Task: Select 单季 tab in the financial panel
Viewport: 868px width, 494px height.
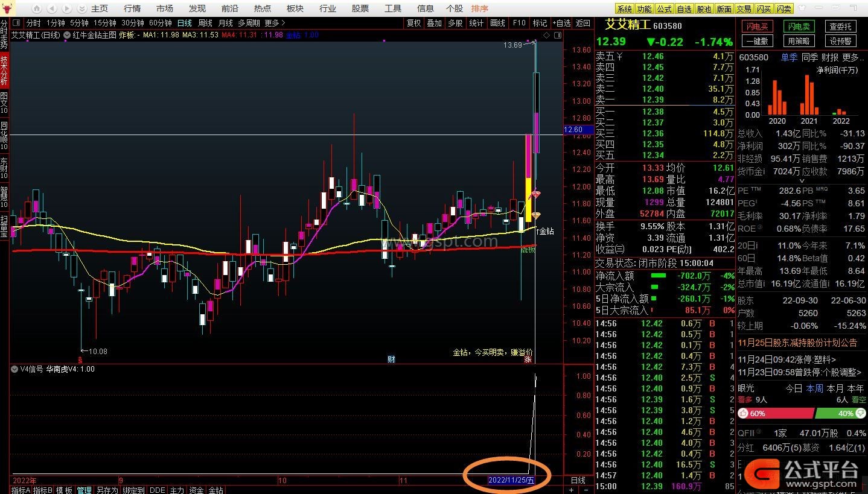Action: point(789,57)
